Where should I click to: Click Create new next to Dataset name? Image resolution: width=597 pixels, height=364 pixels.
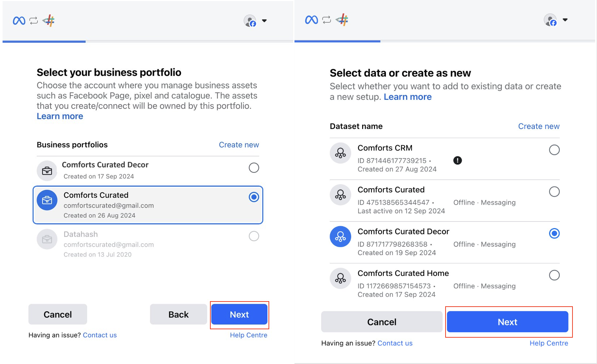[539, 126]
